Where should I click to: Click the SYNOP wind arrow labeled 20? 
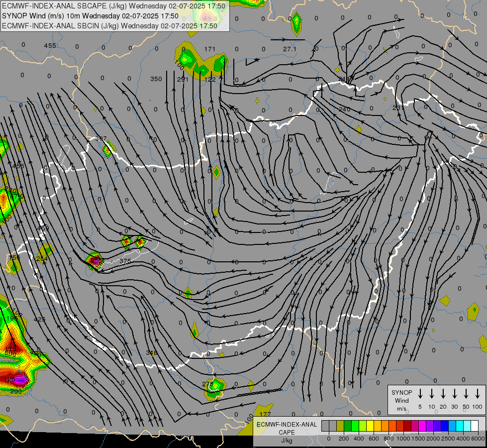tap(443, 394)
